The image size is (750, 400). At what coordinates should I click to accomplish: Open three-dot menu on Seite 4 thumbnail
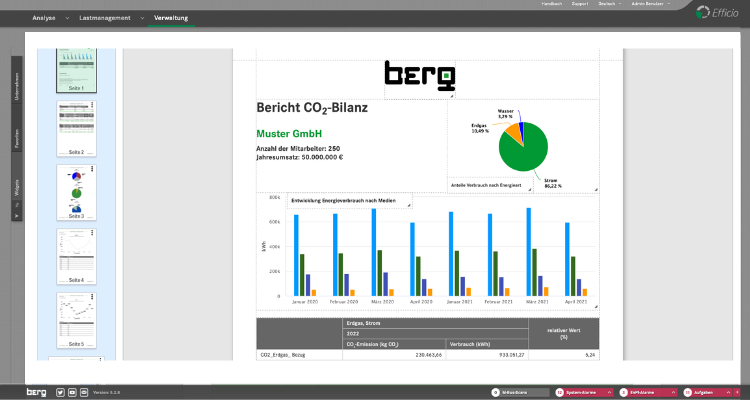pyautogui.click(x=92, y=234)
